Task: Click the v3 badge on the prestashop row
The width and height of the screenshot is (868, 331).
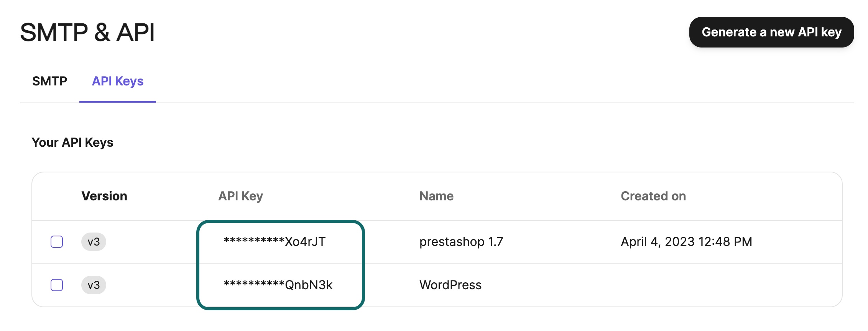Action: pyautogui.click(x=94, y=241)
